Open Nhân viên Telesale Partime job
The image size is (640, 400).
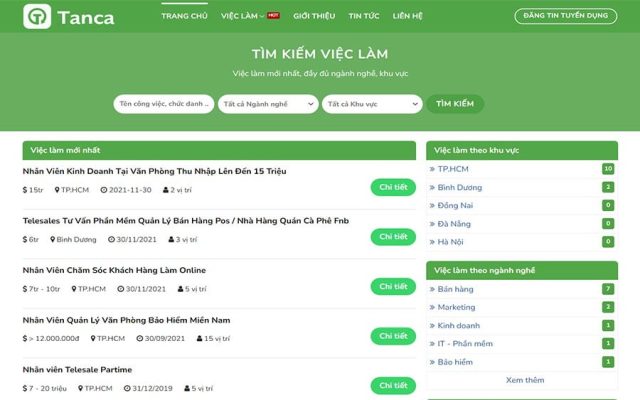78,369
